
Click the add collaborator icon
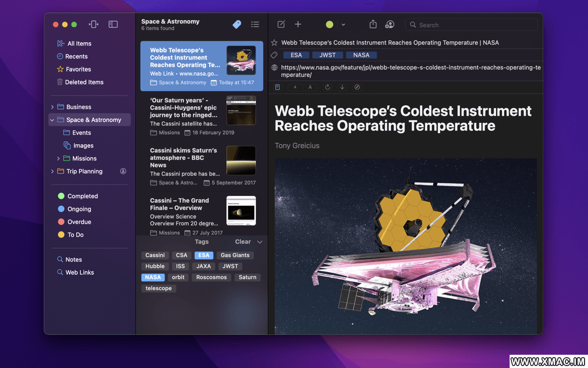390,25
